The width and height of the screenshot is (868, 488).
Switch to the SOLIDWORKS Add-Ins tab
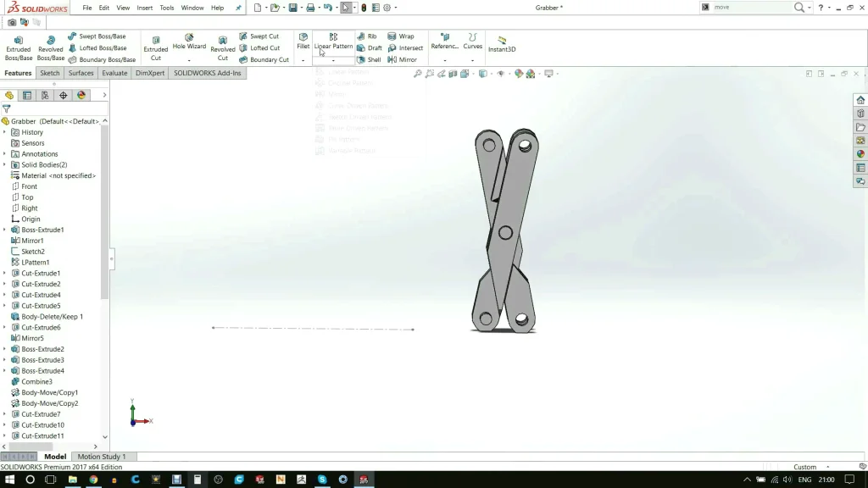pos(207,73)
